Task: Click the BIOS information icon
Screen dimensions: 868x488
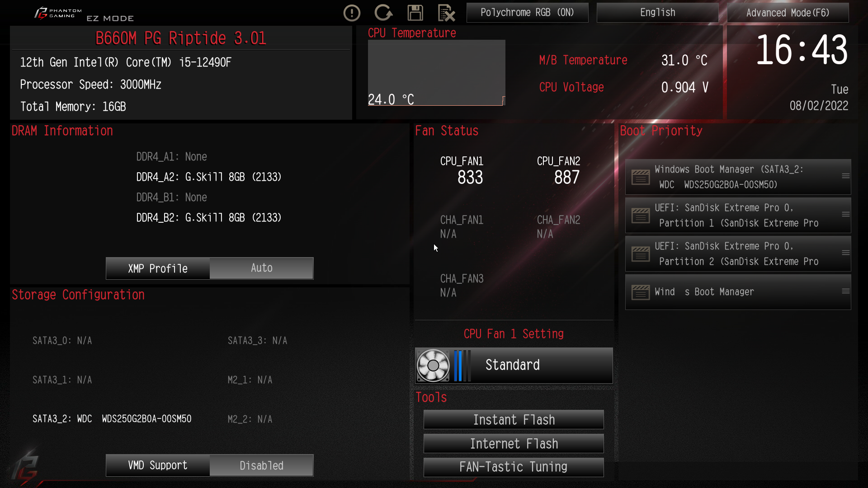Action: pos(352,13)
